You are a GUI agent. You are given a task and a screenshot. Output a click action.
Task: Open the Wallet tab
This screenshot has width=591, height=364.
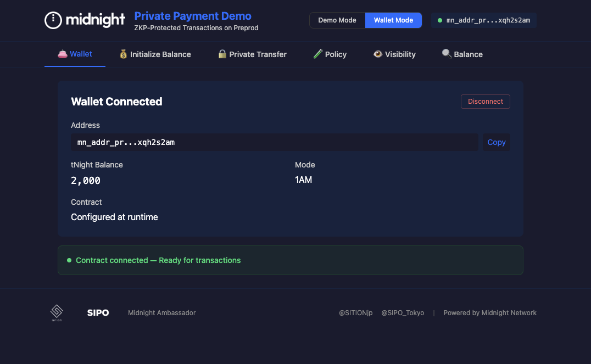pos(75,54)
